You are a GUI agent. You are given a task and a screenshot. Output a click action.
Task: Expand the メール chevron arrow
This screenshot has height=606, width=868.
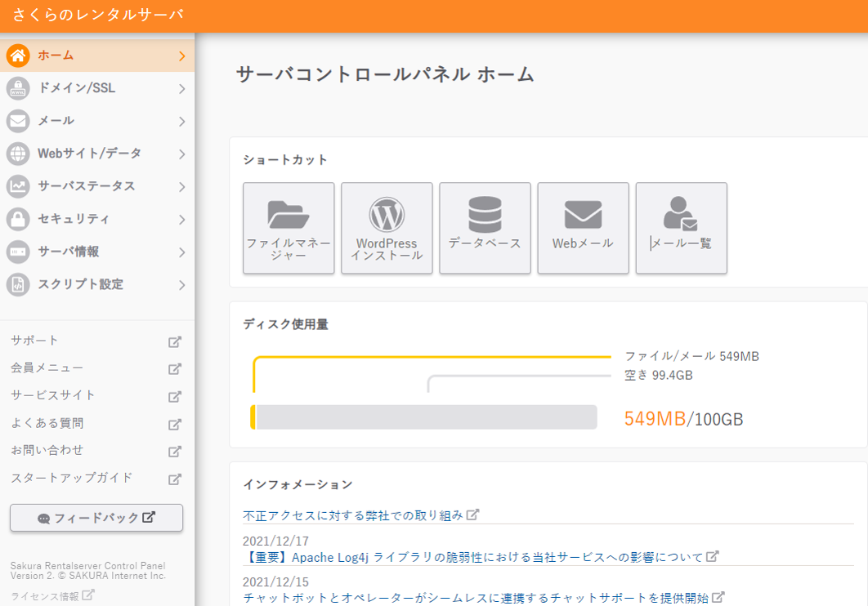[x=182, y=122]
